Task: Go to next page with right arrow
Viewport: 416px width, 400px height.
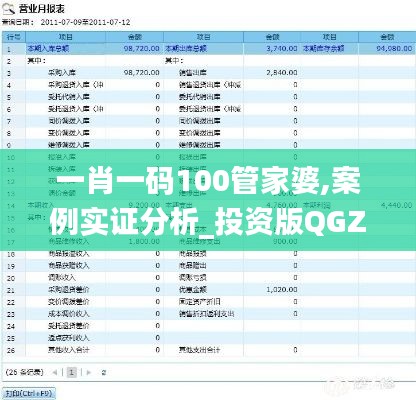Action: [89, 372]
